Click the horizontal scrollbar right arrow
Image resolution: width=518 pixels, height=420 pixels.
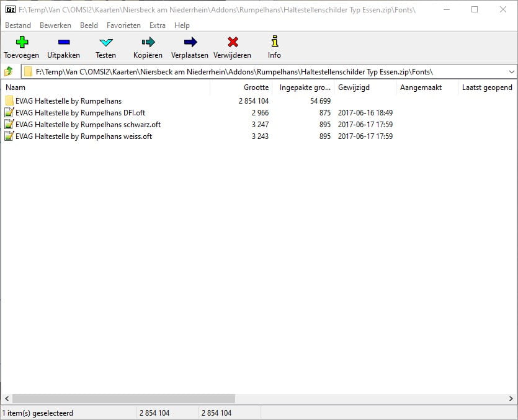511,398
